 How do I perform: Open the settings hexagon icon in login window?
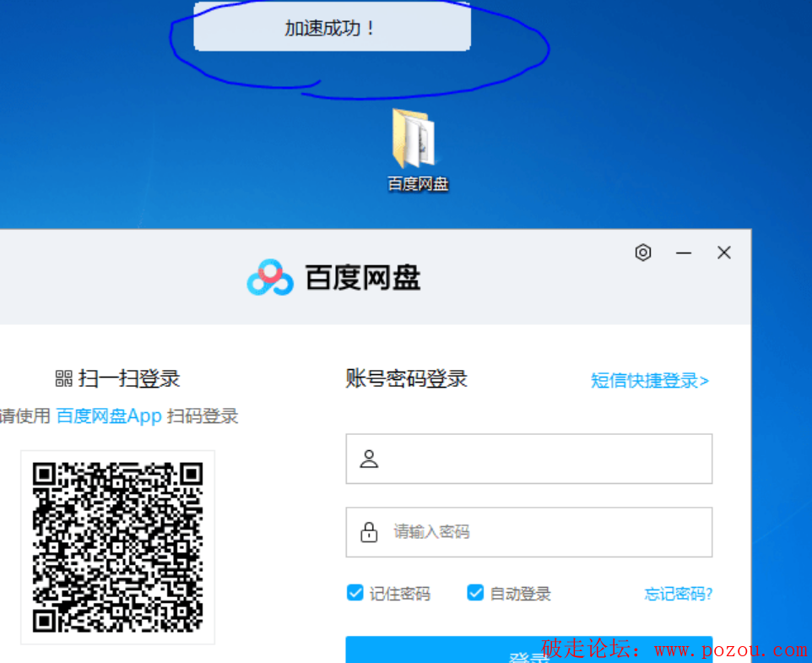click(x=643, y=253)
